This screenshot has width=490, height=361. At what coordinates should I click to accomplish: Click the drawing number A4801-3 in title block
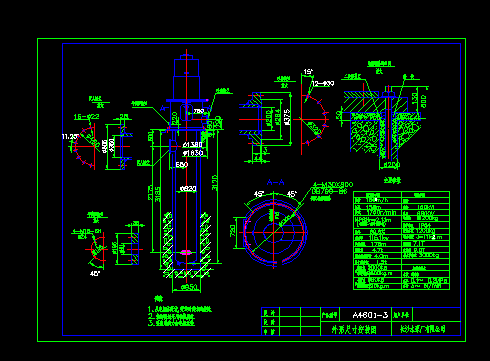[x=370, y=315]
